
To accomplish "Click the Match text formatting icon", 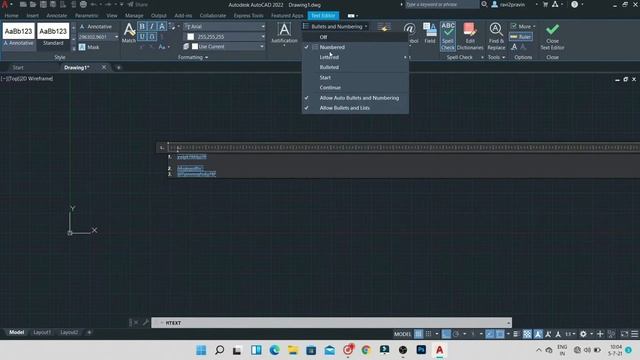I will 129,33.
